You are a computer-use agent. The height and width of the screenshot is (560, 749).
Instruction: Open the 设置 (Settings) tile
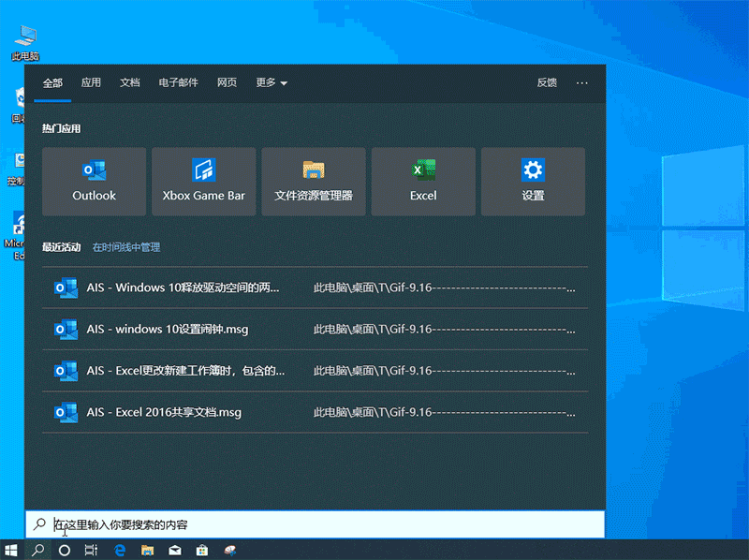point(533,181)
